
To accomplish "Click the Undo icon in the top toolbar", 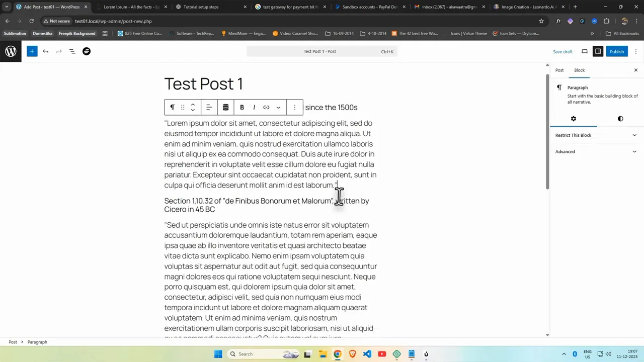I will 45,51.
